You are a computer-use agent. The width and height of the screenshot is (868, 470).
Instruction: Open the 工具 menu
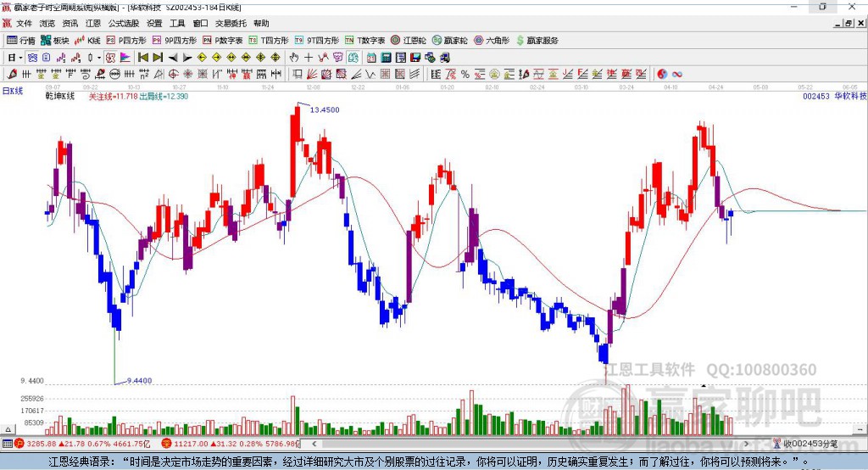click(177, 23)
